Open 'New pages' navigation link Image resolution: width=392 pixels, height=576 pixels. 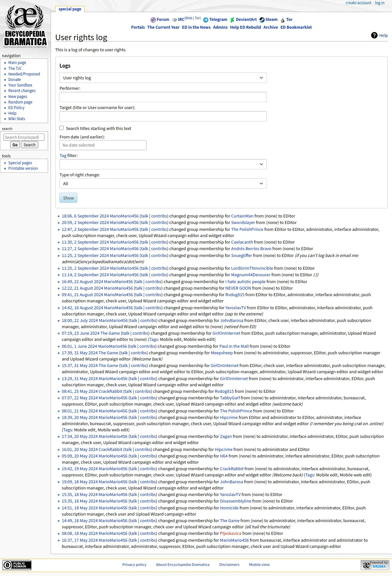pos(18,97)
